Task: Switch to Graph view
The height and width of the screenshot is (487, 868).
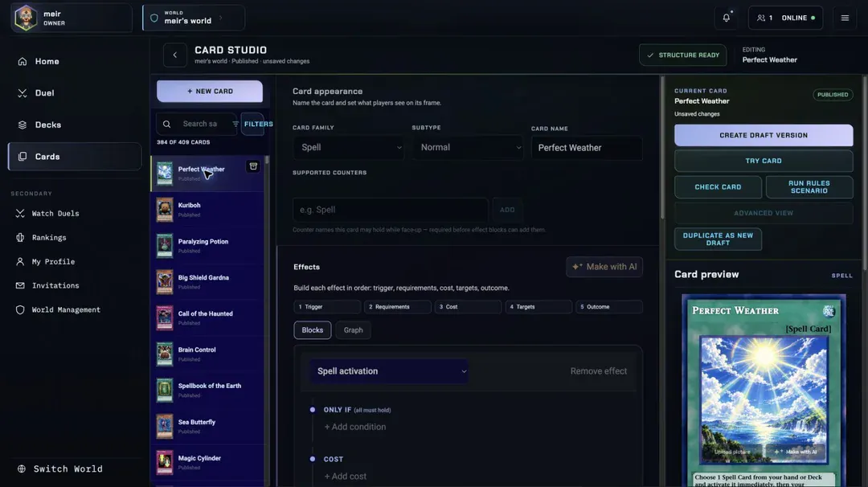Action: pos(353,330)
